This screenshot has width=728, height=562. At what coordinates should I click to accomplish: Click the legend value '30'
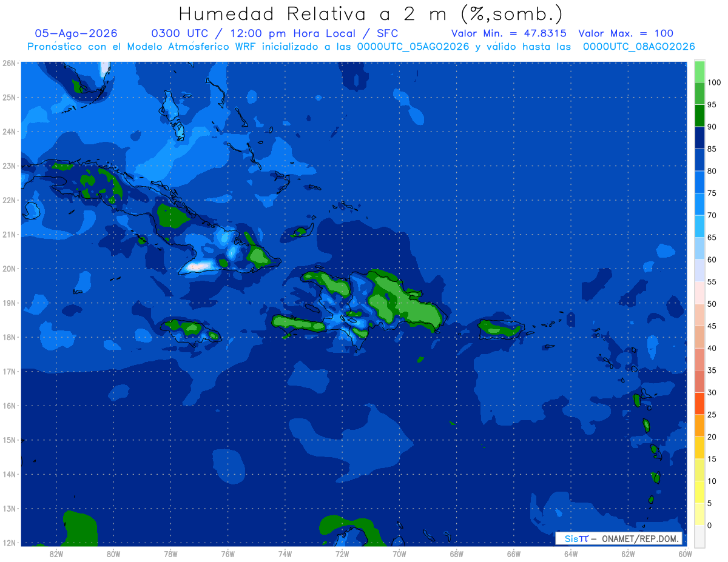pyautogui.click(x=712, y=393)
